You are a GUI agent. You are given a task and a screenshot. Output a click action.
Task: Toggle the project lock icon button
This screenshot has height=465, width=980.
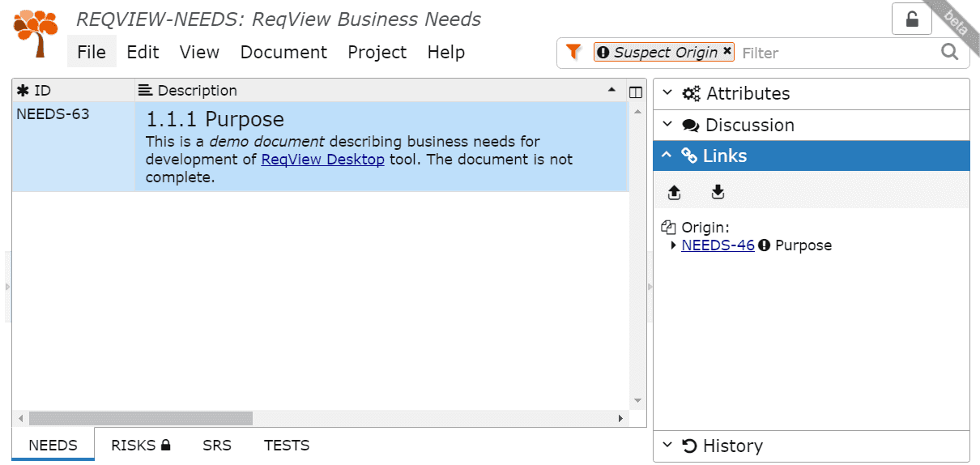click(911, 19)
